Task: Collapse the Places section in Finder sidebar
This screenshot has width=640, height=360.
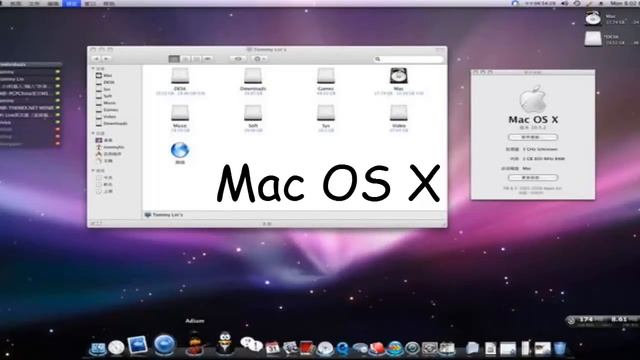Action: click(93, 133)
